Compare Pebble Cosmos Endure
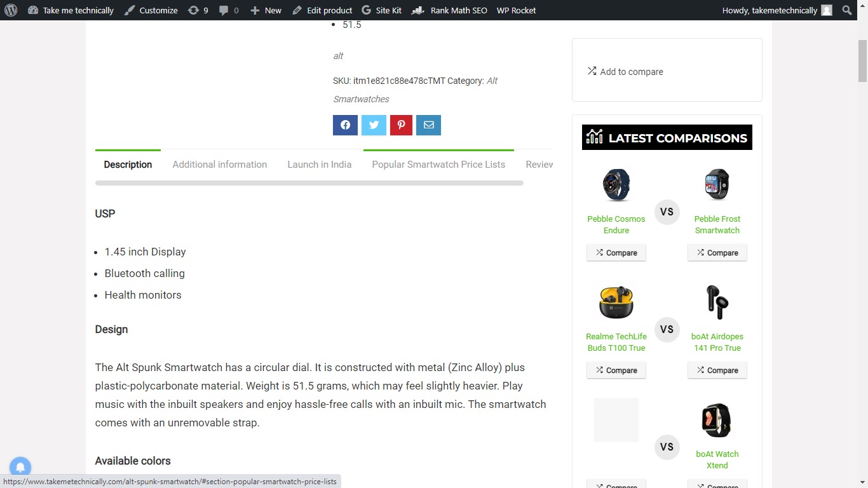 [x=616, y=253]
